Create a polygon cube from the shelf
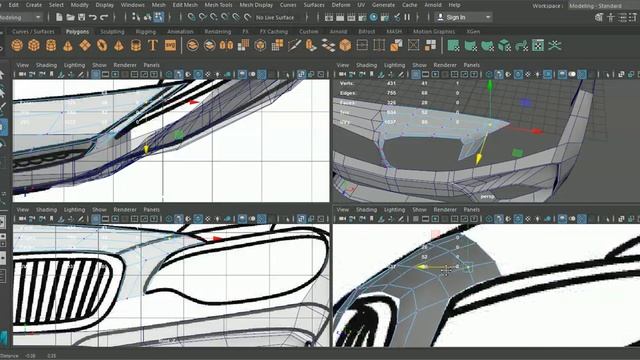 (x=34, y=45)
